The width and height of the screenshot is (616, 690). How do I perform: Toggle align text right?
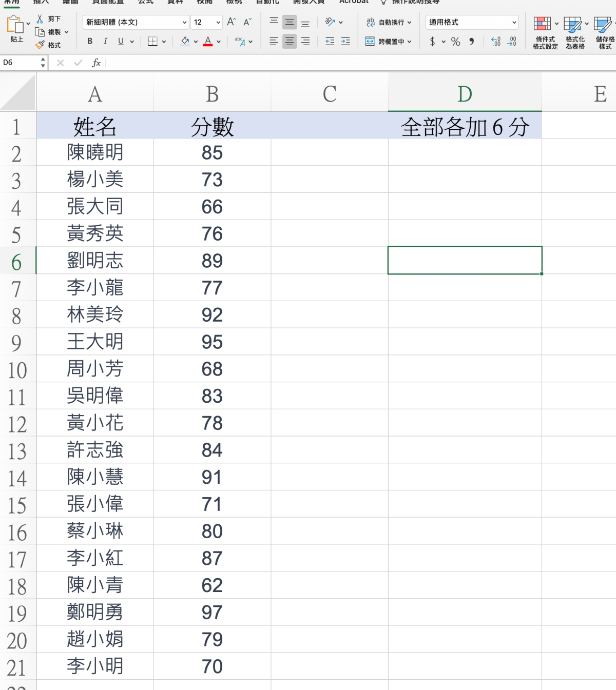point(305,41)
